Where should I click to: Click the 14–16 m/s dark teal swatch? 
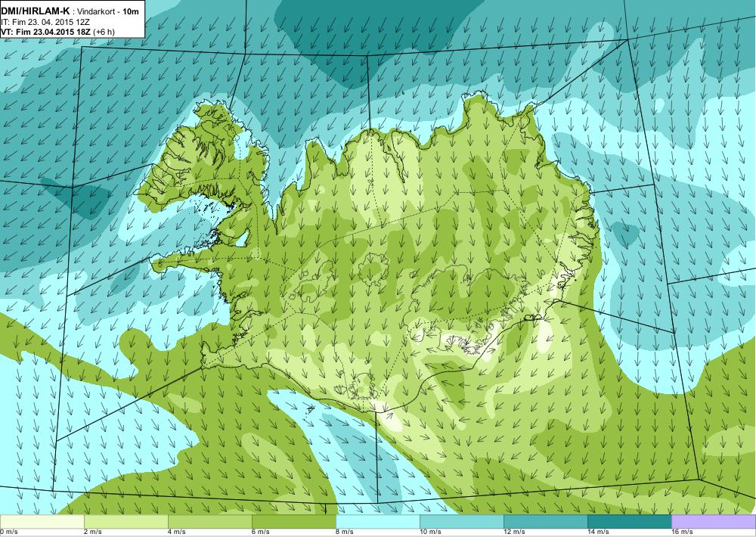point(629,522)
